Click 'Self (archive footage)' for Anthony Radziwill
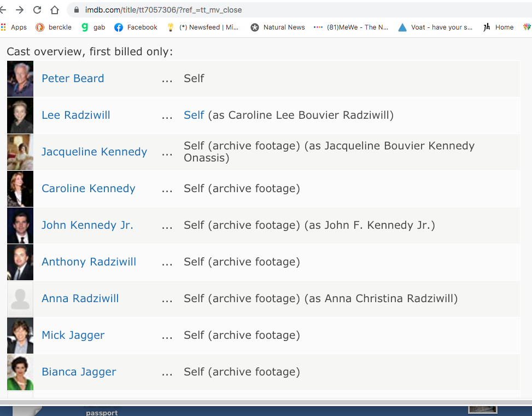Viewport: 532px width, 416px height. pos(242,262)
